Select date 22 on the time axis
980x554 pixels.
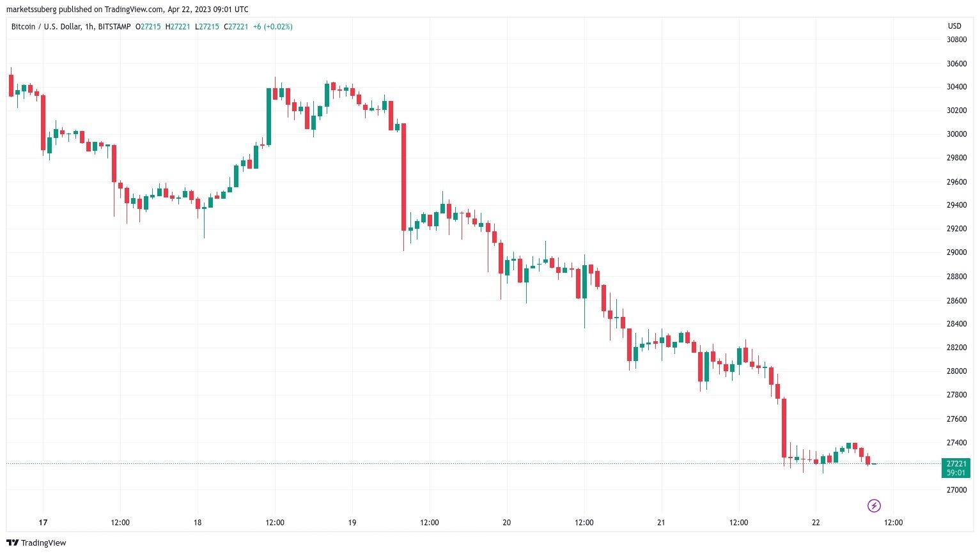(816, 523)
